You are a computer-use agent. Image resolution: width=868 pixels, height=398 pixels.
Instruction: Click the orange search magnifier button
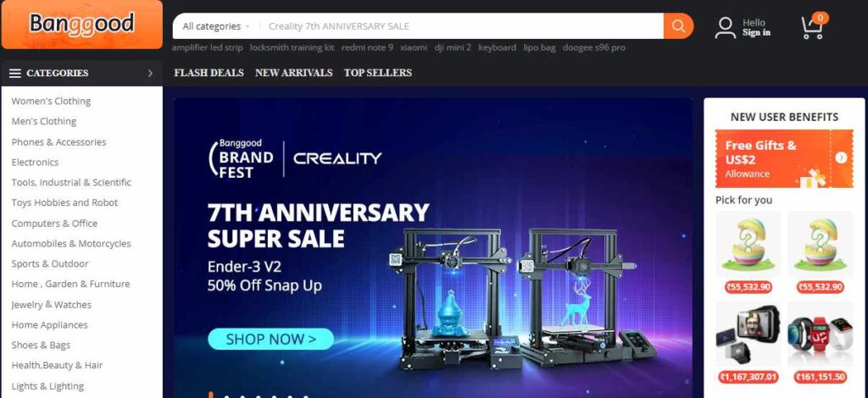(678, 26)
